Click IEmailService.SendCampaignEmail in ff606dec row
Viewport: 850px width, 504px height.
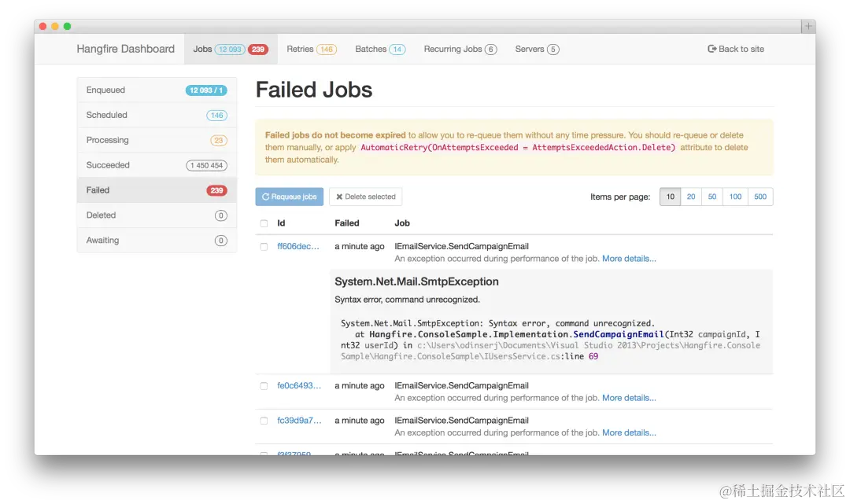pyautogui.click(x=461, y=246)
